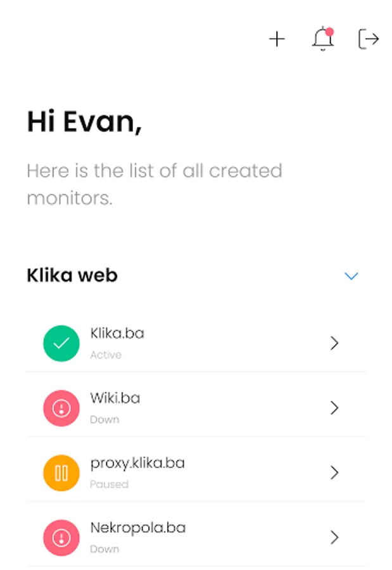Select the Wiki.ba monitor name
The height and width of the screenshot is (570, 392).
click(x=115, y=398)
